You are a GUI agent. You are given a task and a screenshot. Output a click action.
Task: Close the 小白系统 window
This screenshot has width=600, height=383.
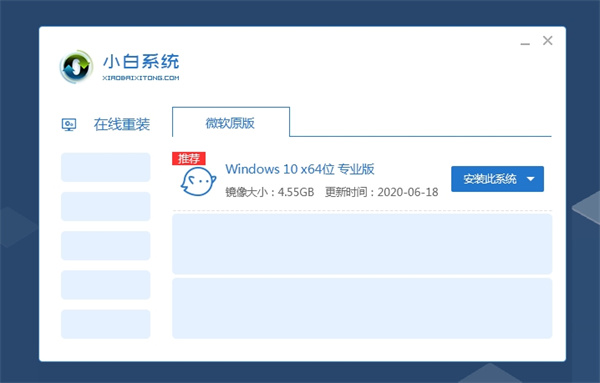click(x=548, y=41)
